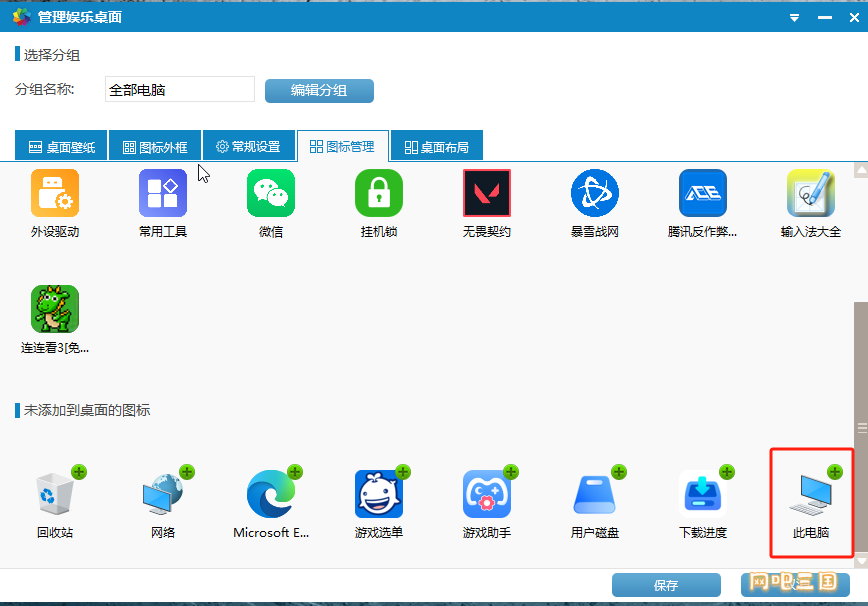Click the 选择分组 heading text
The height and width of the screenshot is (606, 868).
coord(52,55)
